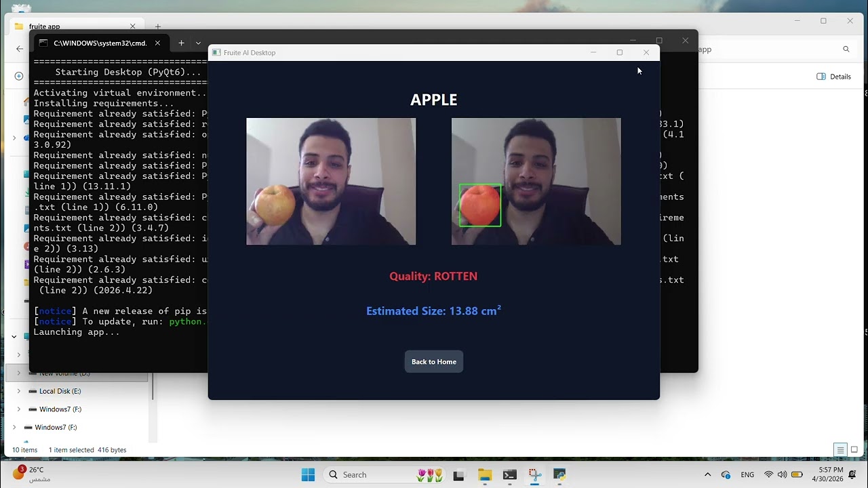Screen dimensions: 868x488
Task: Click the APPLE result heading
Action: click(434, 100)
